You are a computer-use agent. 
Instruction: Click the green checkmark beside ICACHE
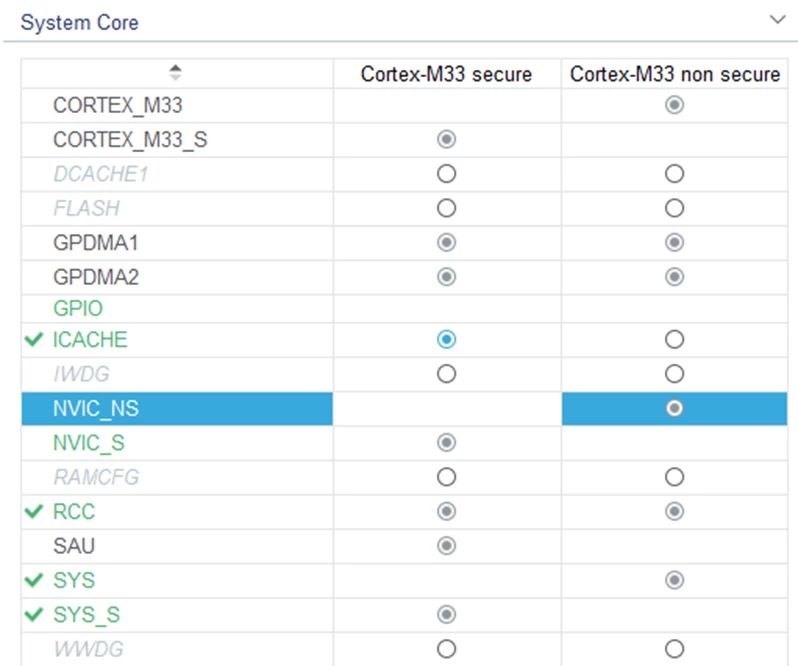click(34, 339)
